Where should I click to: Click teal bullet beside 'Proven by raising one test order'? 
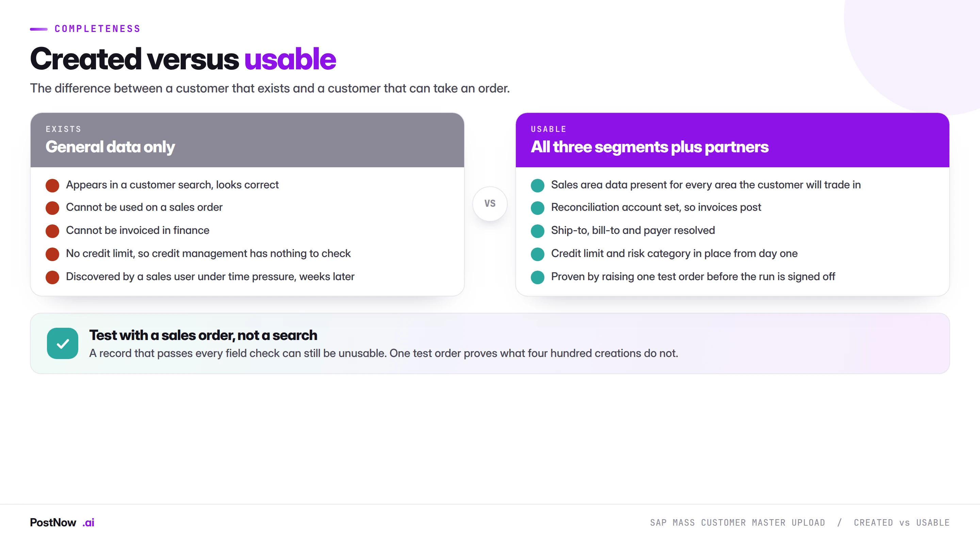click(x=537, y=277)
